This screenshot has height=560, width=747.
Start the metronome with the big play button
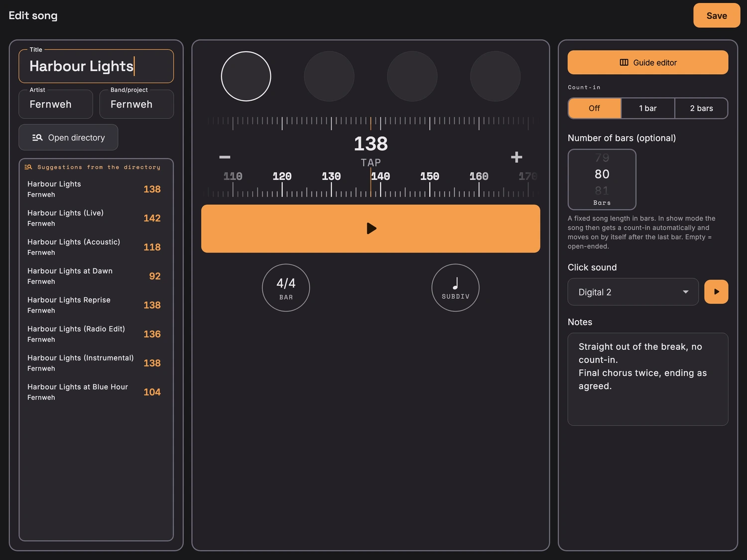371,229
